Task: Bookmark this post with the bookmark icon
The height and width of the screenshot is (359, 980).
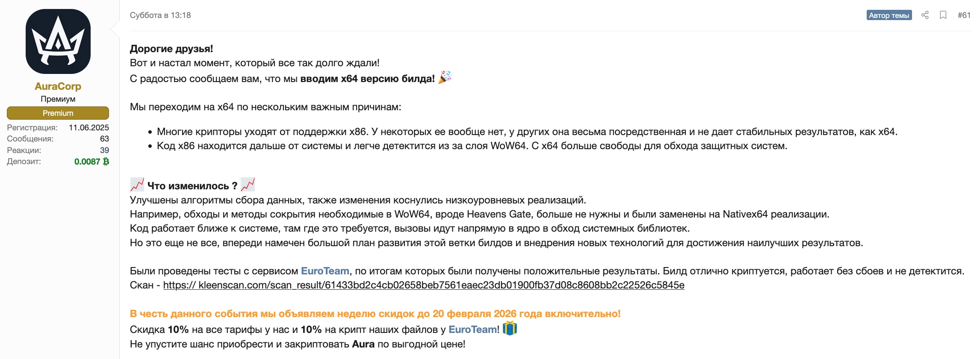Action: (x=943, y=15)
